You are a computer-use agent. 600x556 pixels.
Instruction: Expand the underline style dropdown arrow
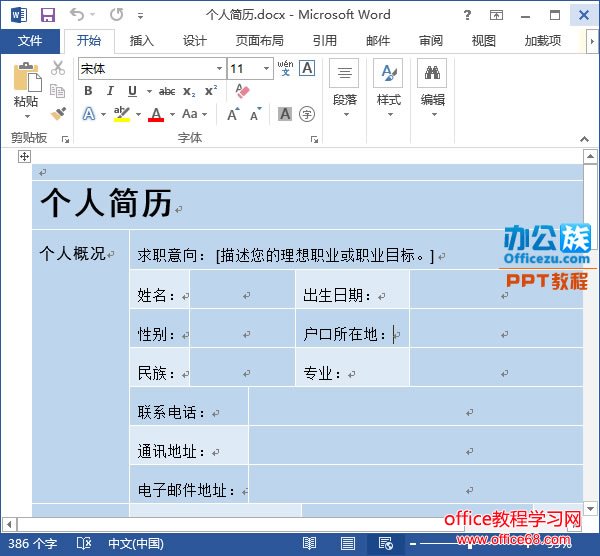[150, 91]
